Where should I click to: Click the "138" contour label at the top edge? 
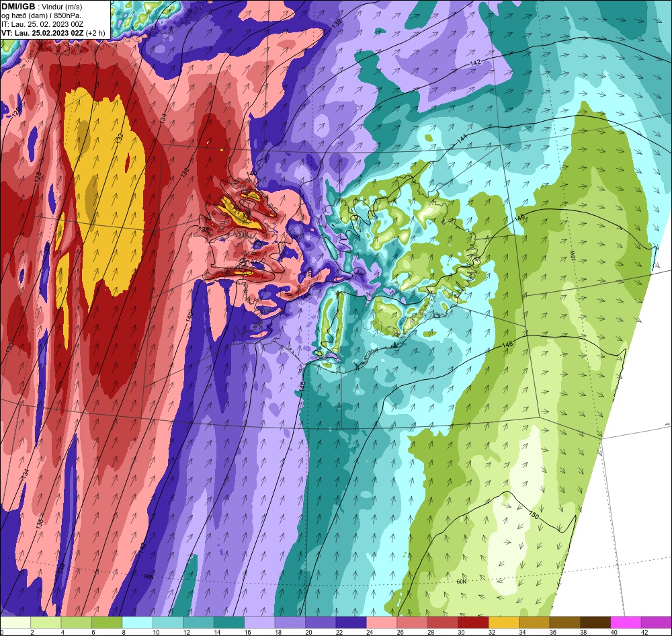(x=337, y=24)
